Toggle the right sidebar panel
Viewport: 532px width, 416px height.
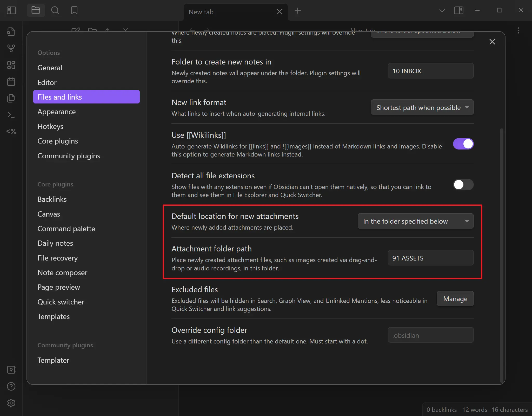[458, 10]
